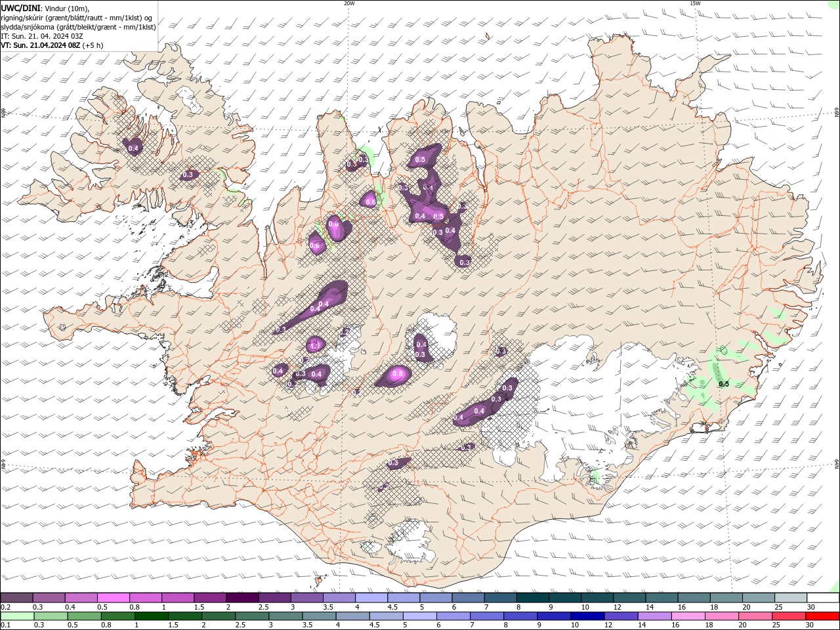The width and height of the screenshot is (840, 630).
Task: Pick the darkest purple 2–2.5 swatch in upper legend
Action: pyautogui.click(x=242, y=598)
